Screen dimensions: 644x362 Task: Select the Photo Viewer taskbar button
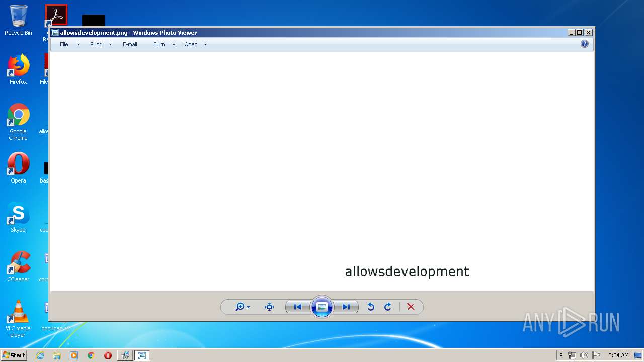(x=142, y=355)
